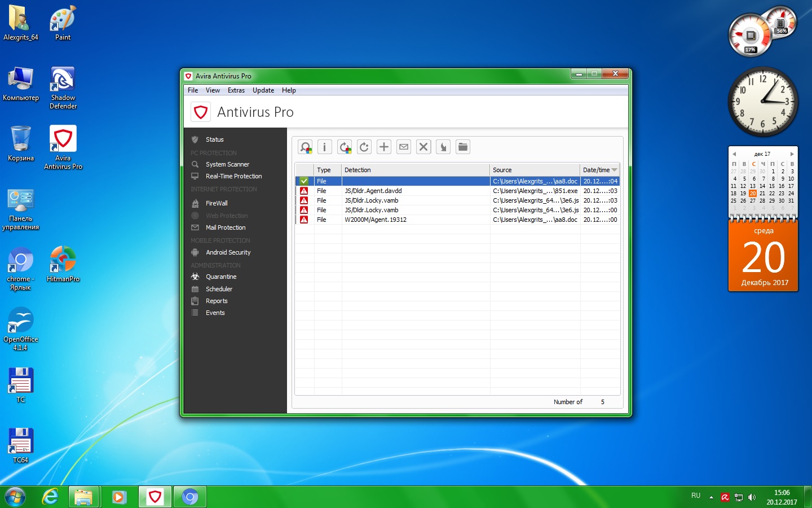Open the File menu
812x508 pixels.
193,90
